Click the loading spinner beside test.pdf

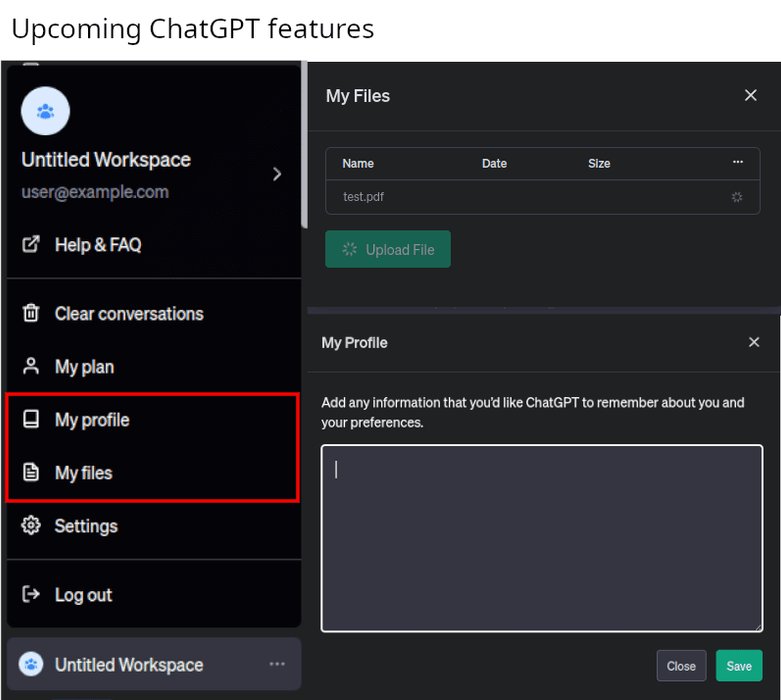[x=737, y=197]
